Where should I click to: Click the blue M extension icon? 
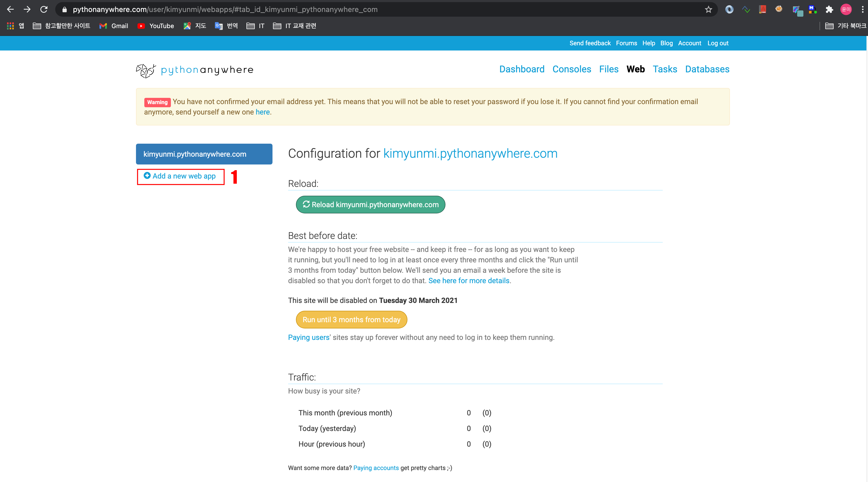point(813,9)
